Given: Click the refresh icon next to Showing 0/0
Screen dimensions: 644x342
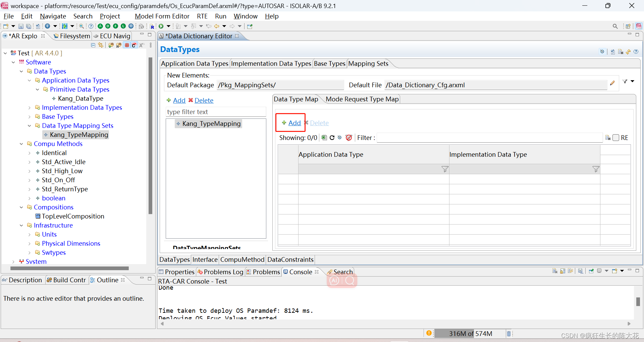Looking at the screenshot, I should pos(332,138).
